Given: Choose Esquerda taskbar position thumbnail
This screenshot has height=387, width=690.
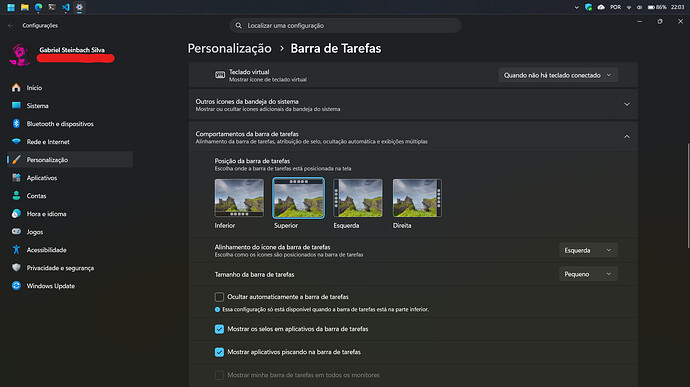Looking at the screenshot, I should (358, 198).
